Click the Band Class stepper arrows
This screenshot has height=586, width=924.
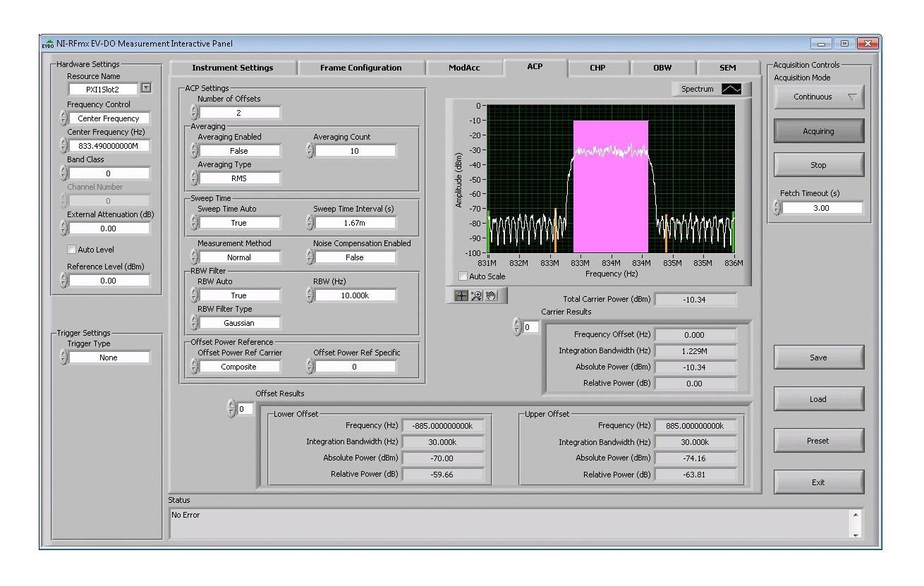tap(64, 173)
